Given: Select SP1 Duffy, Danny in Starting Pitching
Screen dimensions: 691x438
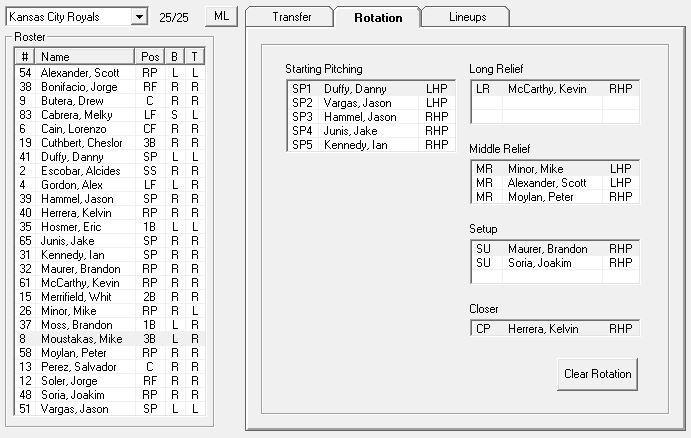Looking at the screenshot, I should point(371,89).
